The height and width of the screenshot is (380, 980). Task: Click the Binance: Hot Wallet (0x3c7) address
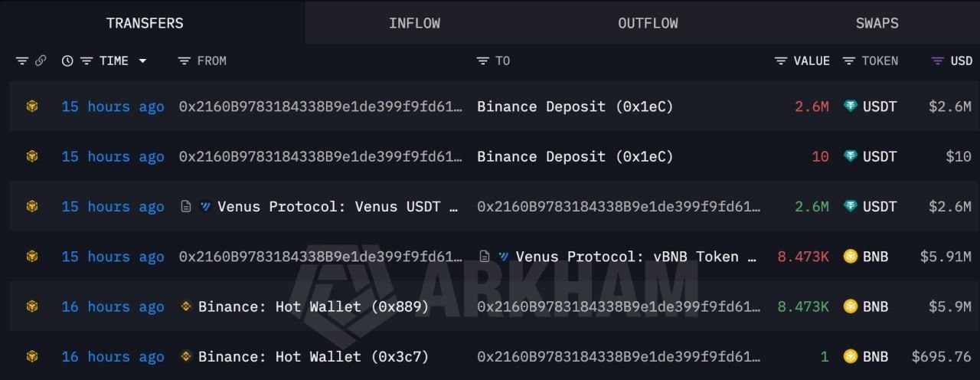313,356
